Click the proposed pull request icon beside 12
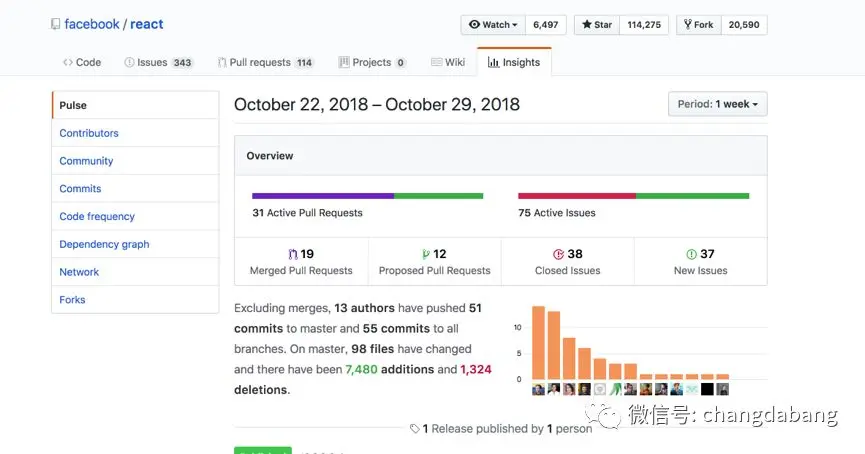The image size is (865, 454). (426, 254)
